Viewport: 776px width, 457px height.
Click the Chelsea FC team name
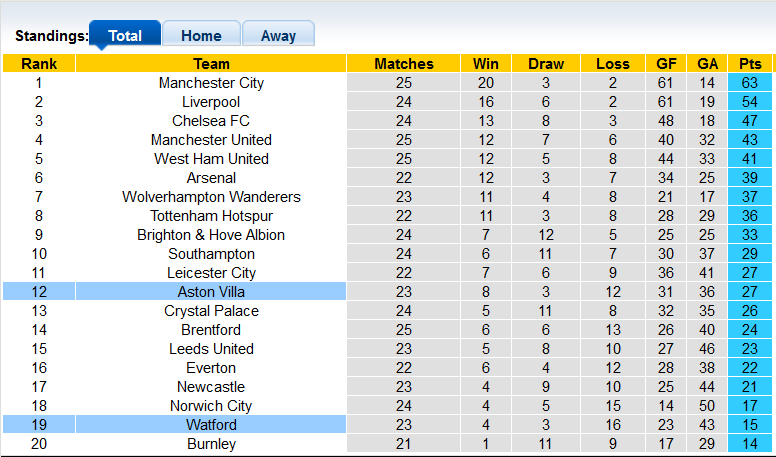click(x=211, y=121)
